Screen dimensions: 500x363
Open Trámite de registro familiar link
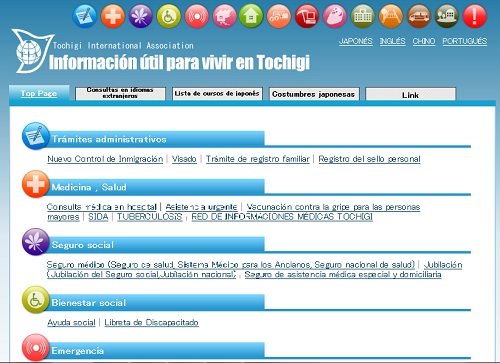point(258,159)
